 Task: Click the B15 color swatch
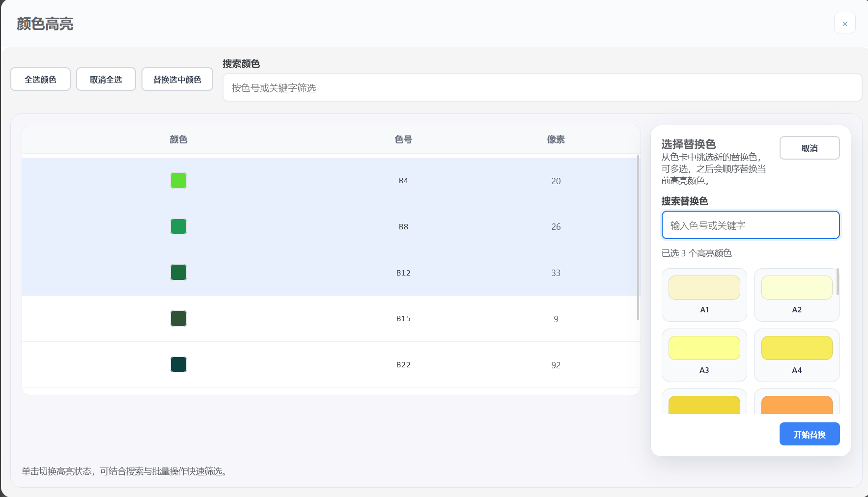click(x=179, y=318)
